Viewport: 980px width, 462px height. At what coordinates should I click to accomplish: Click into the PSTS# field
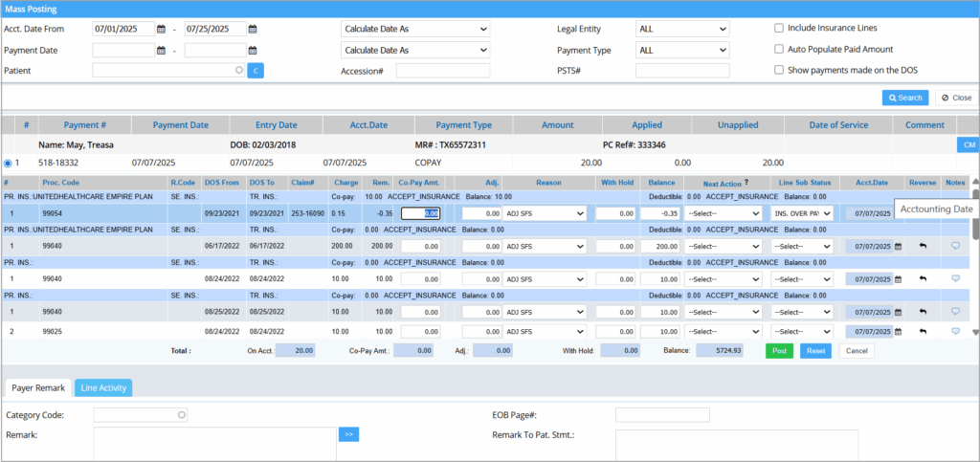pos(682,71)
